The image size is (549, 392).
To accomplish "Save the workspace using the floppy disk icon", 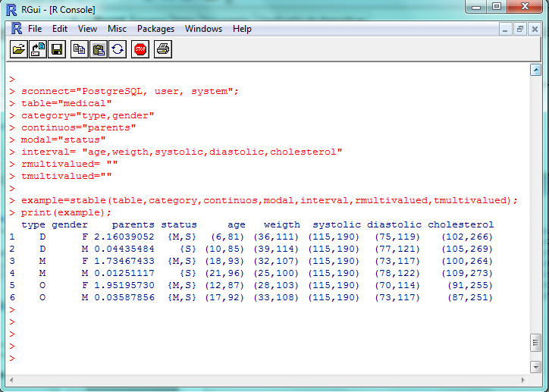I will pyautogui.click(x=57, y=49).
